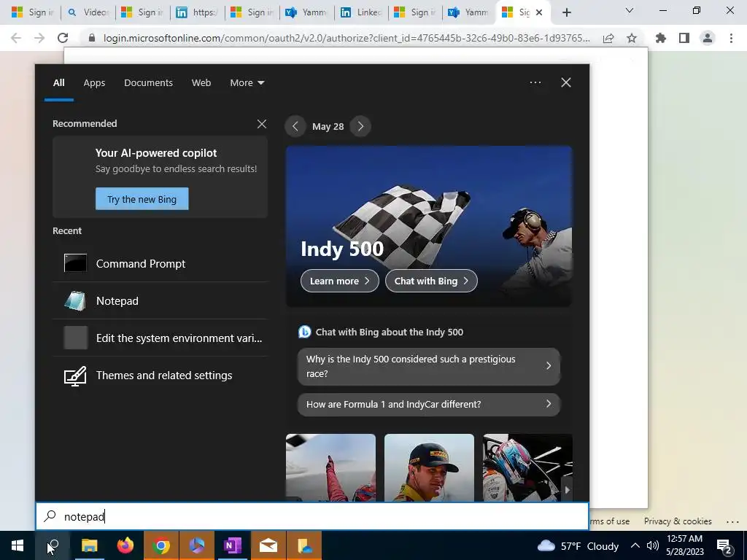747x560 pixels.
Task: Open thumbnail of driver in red suit pointing
Action: (x=330, y=467)
